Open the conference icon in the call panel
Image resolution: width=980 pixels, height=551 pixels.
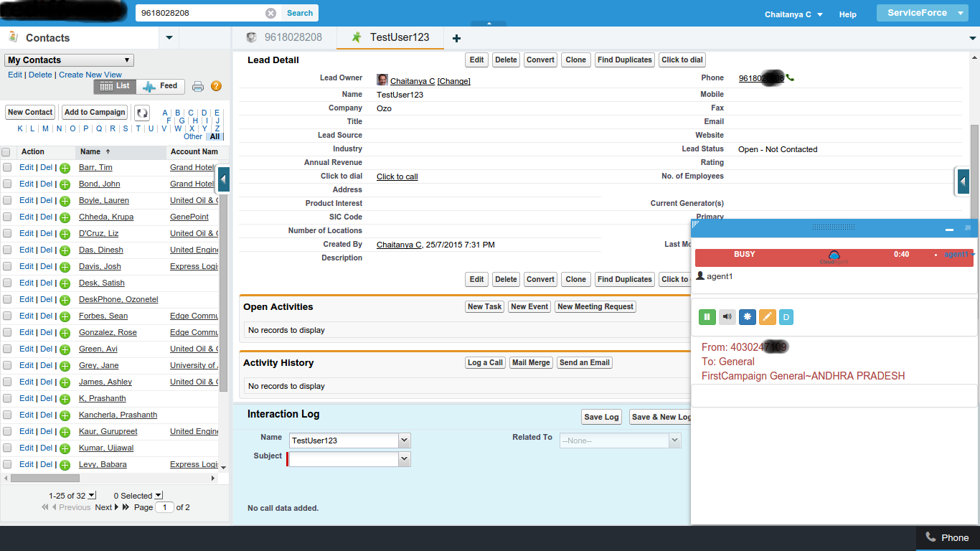(x=747, y=316)
